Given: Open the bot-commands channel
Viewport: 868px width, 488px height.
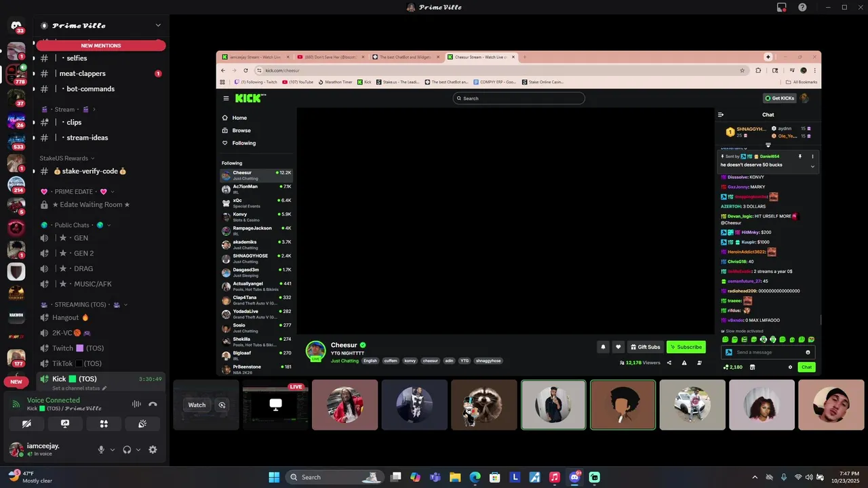Looking at the screenshot, I should click(x=101, y=89).
